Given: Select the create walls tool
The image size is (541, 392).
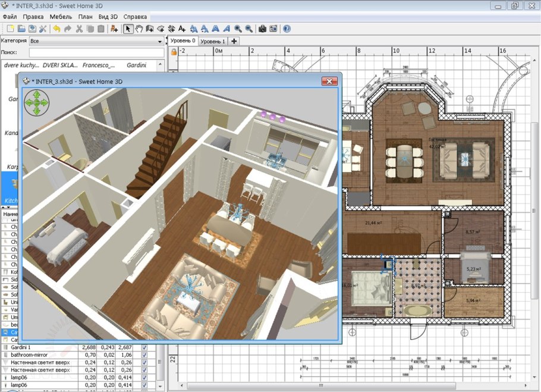Looking at the screenshot, I should [150, 29].
